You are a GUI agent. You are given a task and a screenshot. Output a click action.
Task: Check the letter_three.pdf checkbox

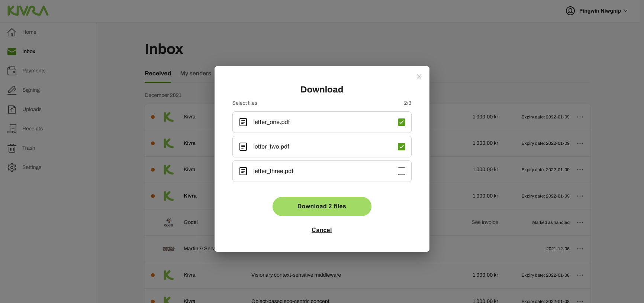(402, 171)
